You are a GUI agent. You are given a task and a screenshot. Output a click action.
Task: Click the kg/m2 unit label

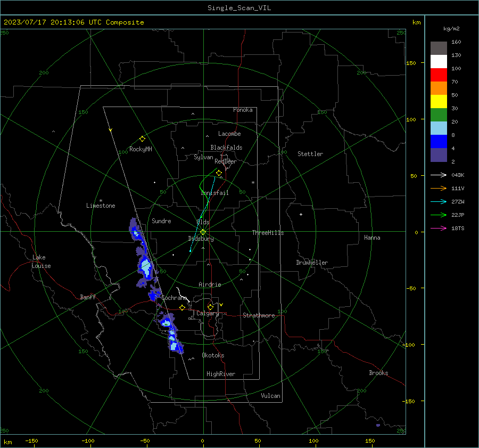click(x=451, y=29)
